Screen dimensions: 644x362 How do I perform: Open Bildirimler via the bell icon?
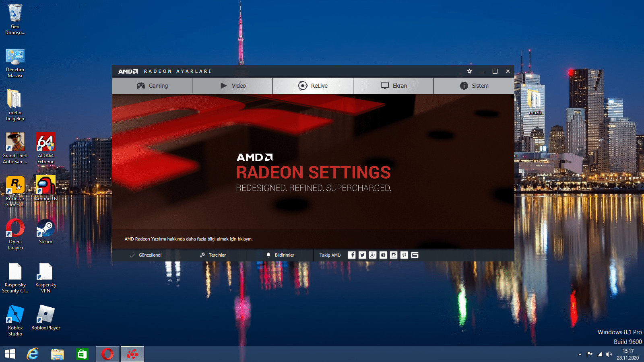[x=281, y=255]
